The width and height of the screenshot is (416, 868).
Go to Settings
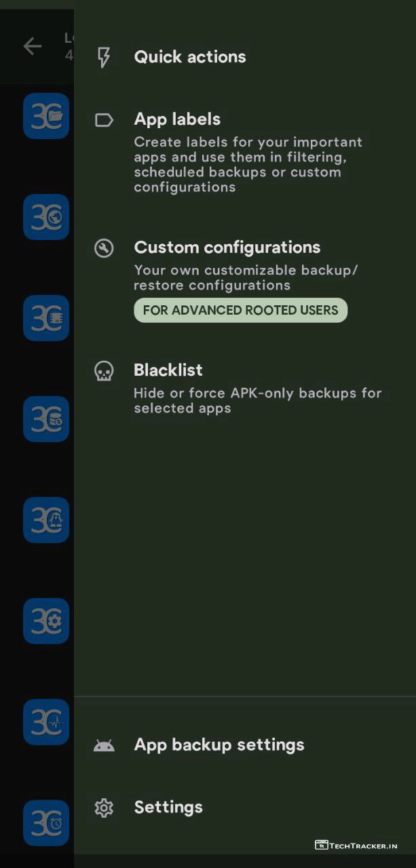(x=168, y=807)
